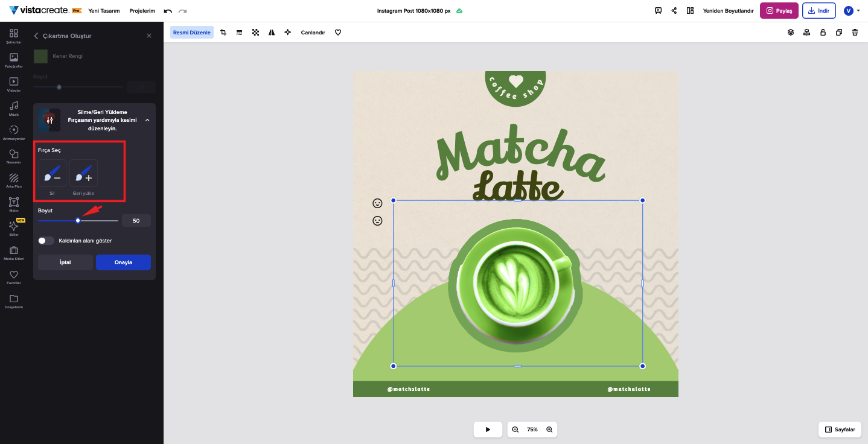Click the happy face feedback icon
868x444 pixels.
[x=377, y=203]
